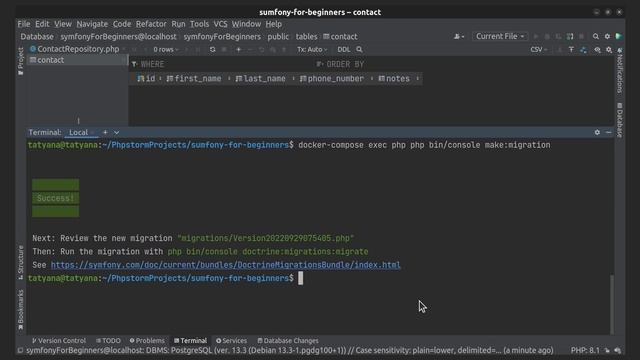Viewport: 640px width, 360px height.
Task: Open the CSV export format dropdown
Action: click(x=539, y=49)
